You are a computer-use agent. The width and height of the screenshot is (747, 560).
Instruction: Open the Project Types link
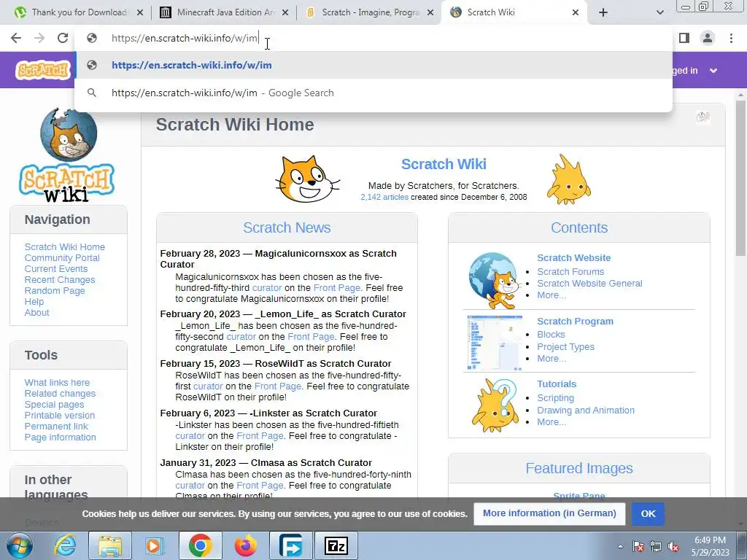click(x=565, y=346)
